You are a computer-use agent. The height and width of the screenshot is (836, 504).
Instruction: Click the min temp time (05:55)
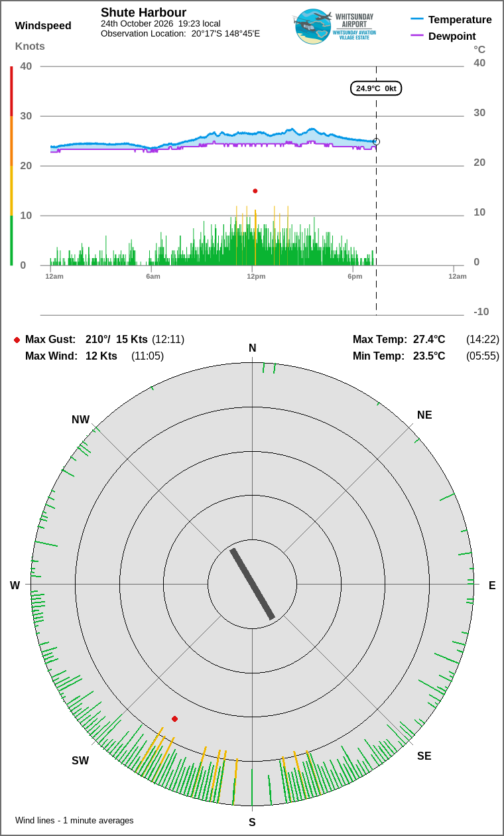coord(483,356)
